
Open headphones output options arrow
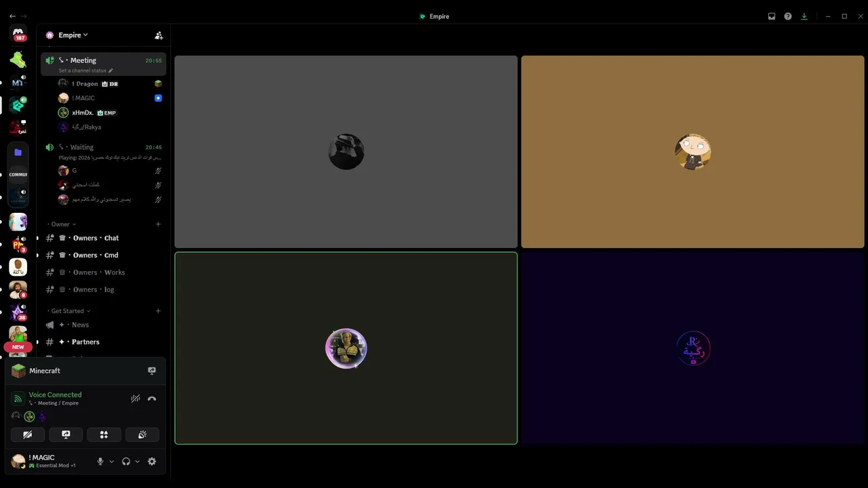pyautogui.click(x=138, y=462)
